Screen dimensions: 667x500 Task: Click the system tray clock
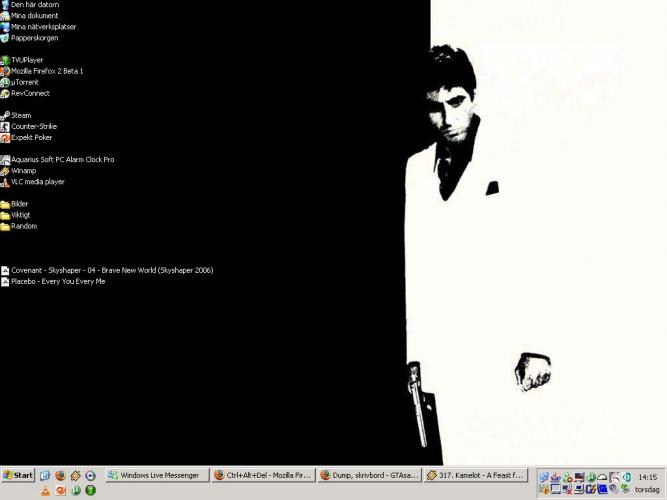647,477
